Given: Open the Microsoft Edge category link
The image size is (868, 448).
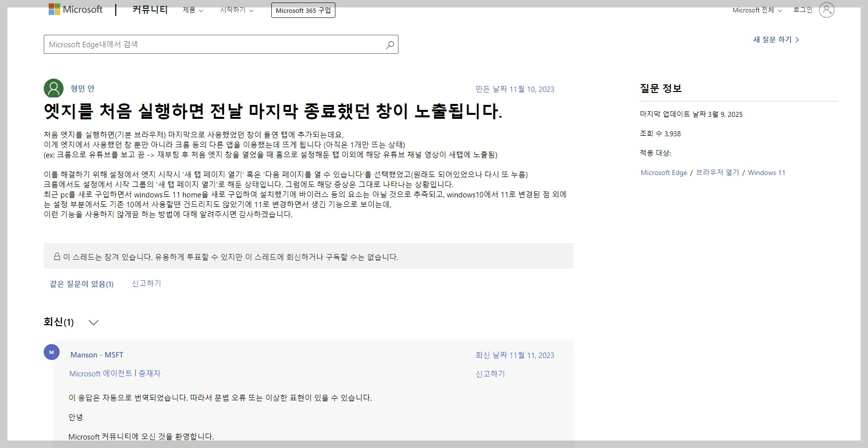Looking at the screenshot, I should click(664, 173).
